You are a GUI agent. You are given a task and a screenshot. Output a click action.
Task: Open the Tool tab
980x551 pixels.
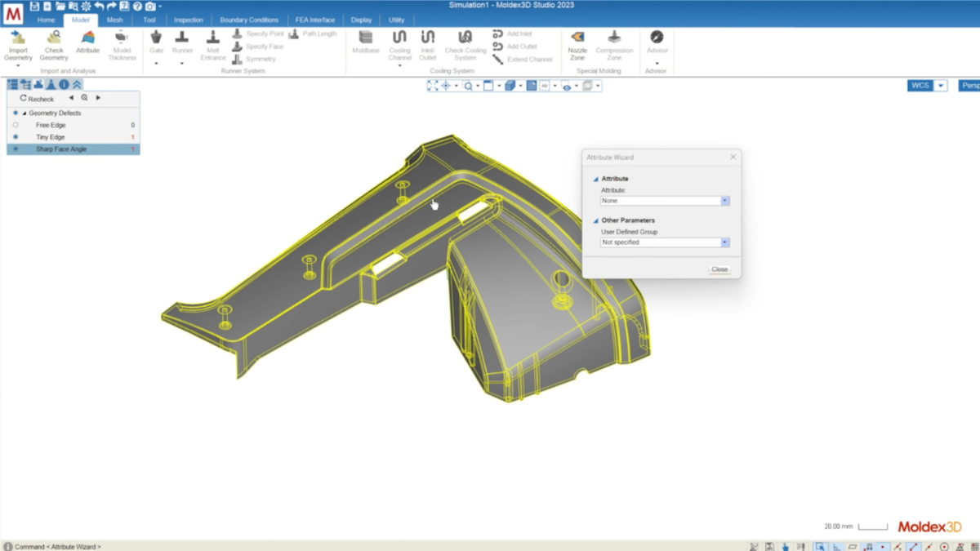click(149, 20)
